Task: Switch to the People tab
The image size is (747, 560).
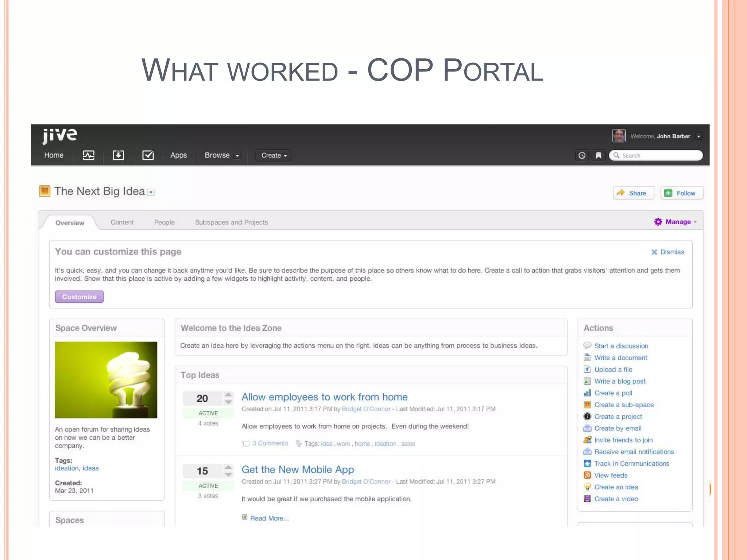Action: point(164,222)
